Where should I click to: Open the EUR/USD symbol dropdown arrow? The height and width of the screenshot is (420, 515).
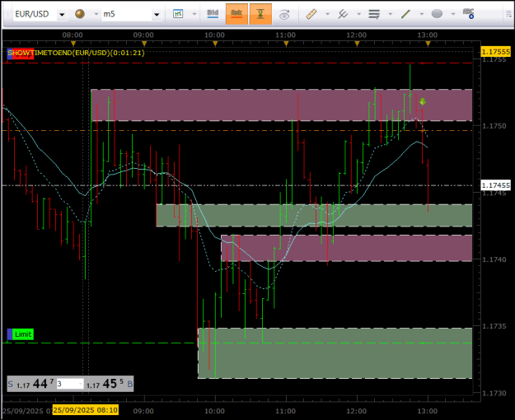(62, 15)
